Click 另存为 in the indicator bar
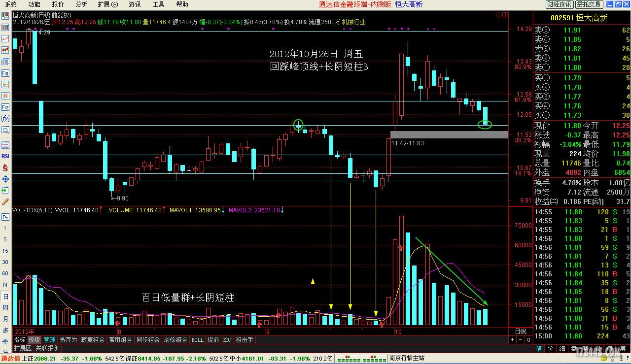Screen dimensions: 631x364 pyautogui.click(x=68, y=340)
